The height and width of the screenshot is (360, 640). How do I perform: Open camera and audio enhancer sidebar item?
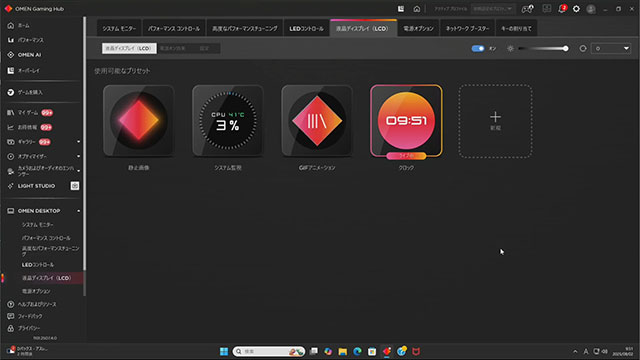[x=41, y=171]
